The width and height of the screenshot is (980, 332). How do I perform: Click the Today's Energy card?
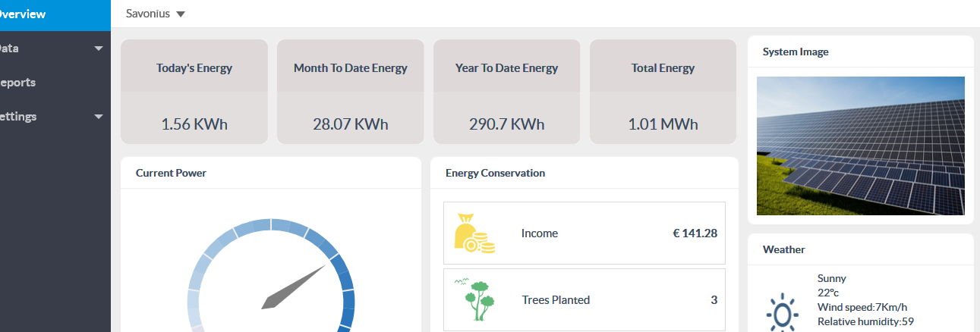pyautogui.click(x=194, y=92)
